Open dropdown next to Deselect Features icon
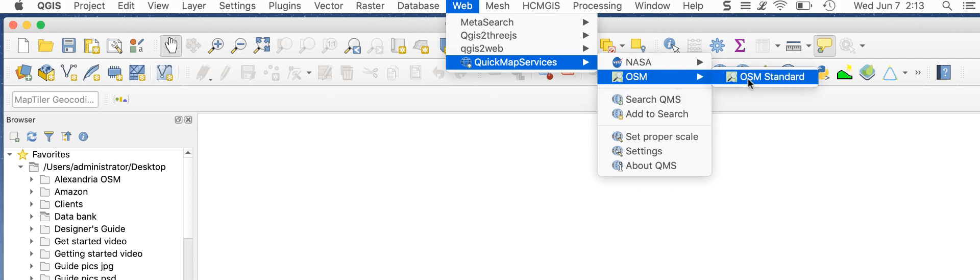This screenshot has width=980, height=280. click(x=622, y=46)
